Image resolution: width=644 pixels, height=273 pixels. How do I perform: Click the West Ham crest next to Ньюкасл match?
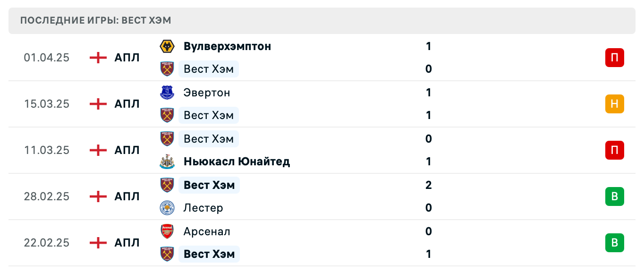click(167, 138)
